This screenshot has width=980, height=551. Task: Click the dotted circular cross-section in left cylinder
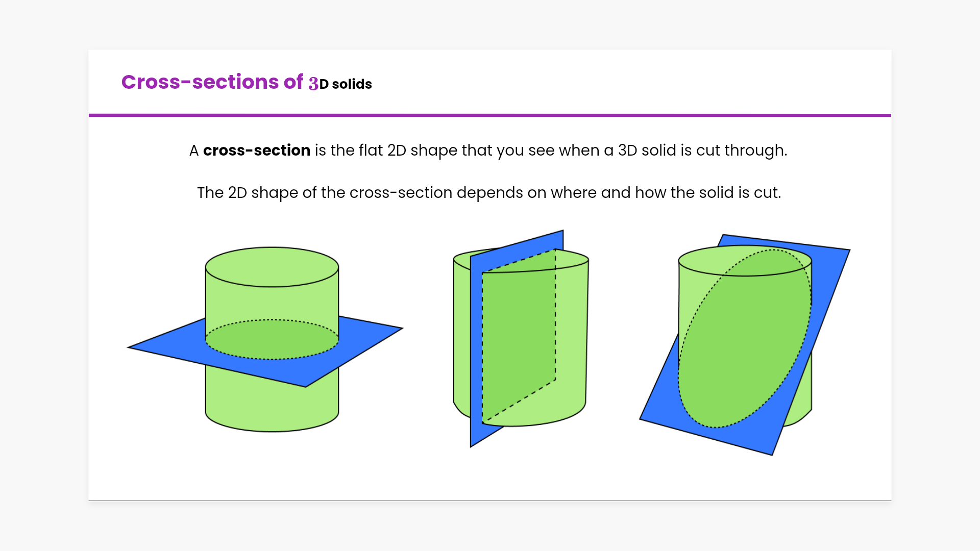click(272, 340)
